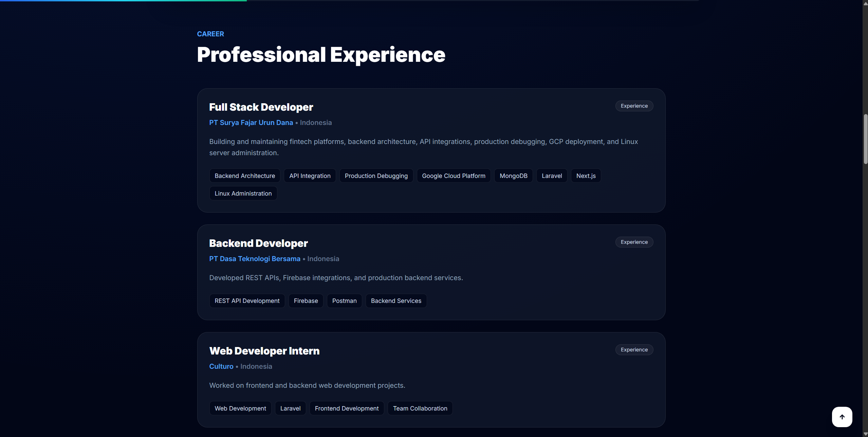Click the CAREER section label

pyautogui.click(x=210, y=34)
